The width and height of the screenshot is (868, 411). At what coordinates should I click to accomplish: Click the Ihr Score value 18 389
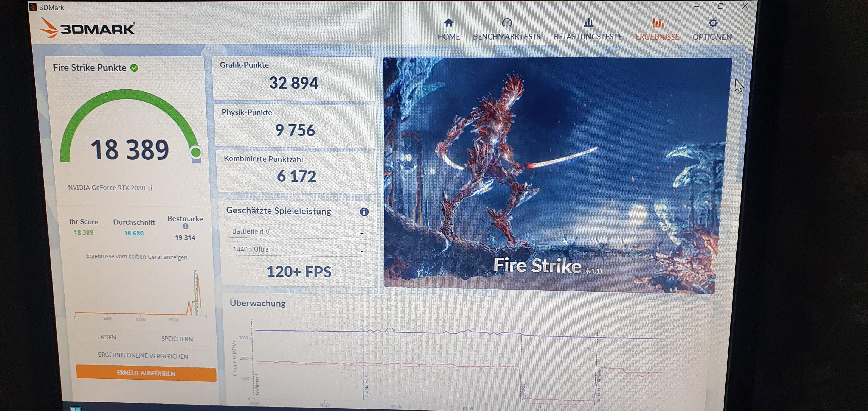point(84,232)
